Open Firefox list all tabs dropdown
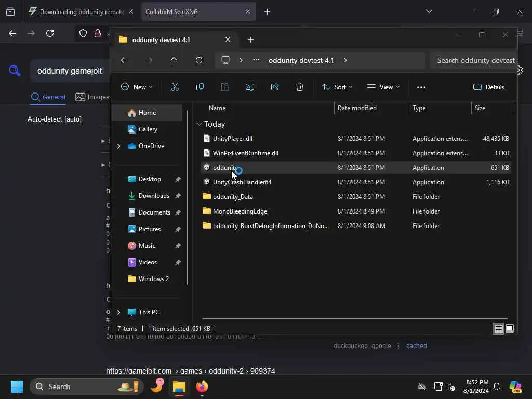The image size is (532, 399). click(x=429, y=11)
